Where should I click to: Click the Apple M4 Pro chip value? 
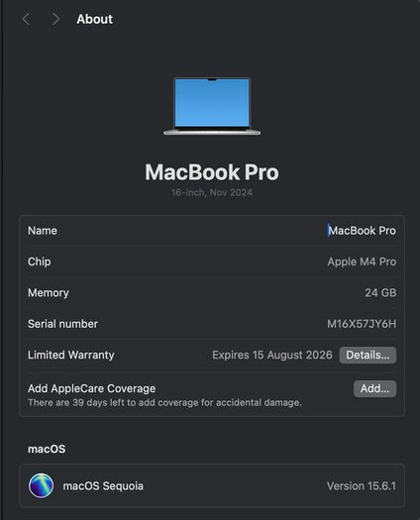[362, 261]
